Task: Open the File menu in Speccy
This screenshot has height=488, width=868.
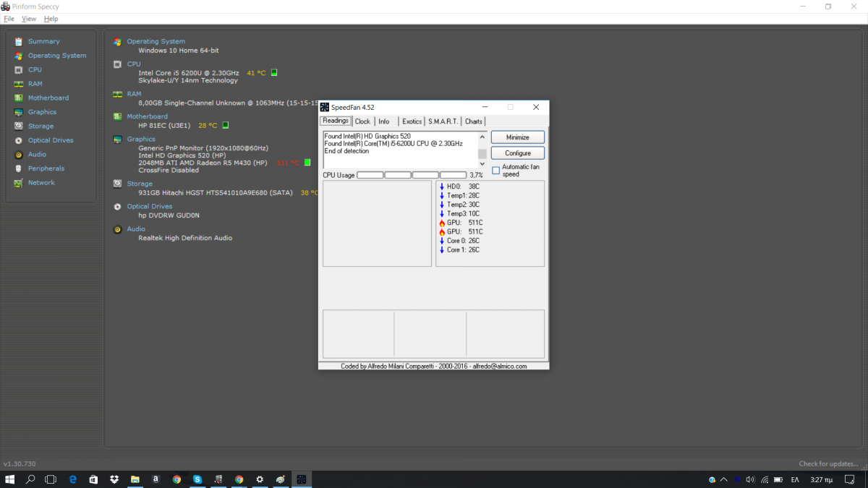Action: pos(9,19)
